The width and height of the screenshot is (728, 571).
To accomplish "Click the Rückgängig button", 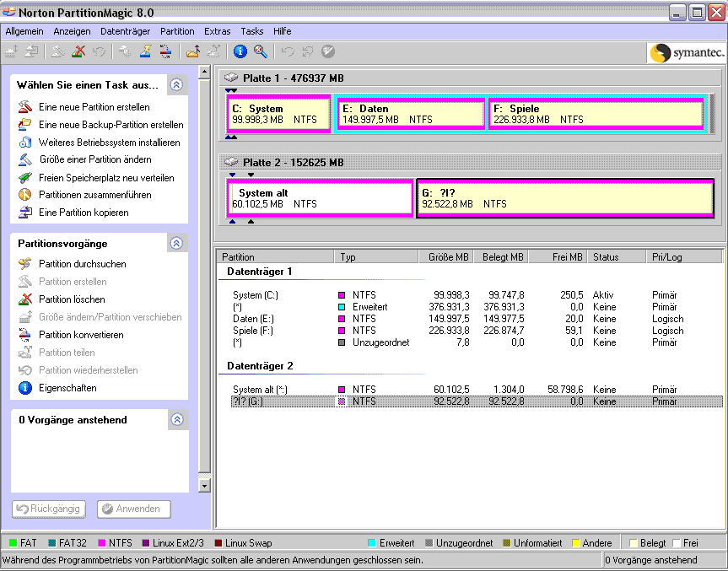I will coord(49,509).
